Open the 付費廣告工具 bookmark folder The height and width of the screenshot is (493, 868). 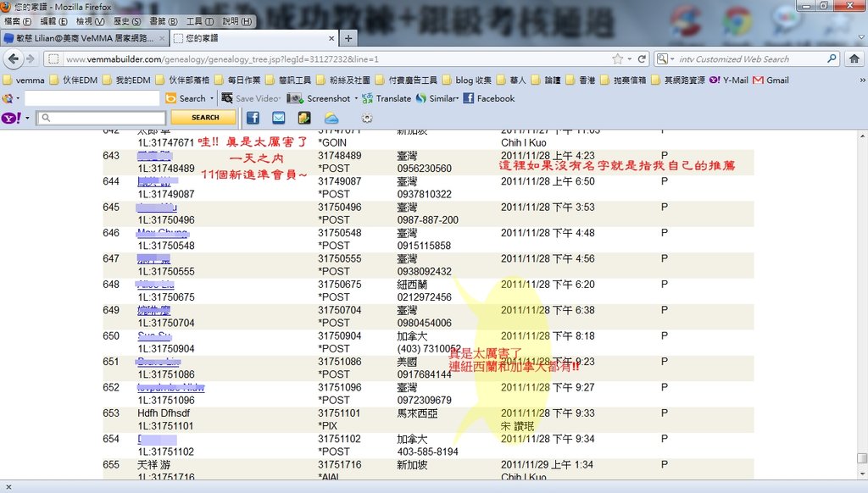(406, 80)
